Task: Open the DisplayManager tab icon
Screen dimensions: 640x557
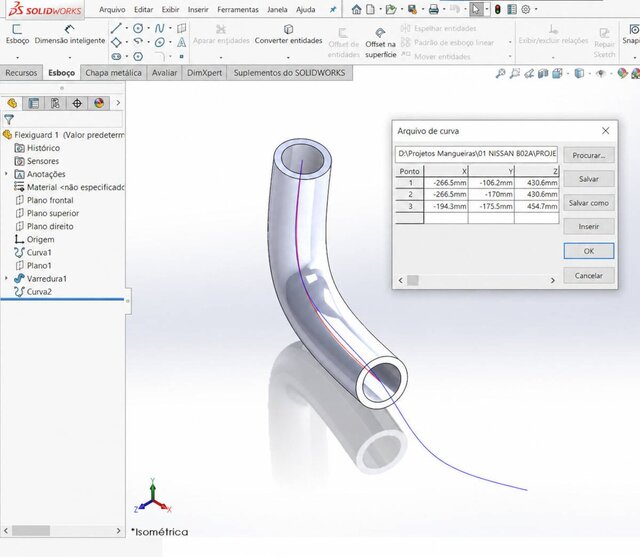Action: point(99,103)
